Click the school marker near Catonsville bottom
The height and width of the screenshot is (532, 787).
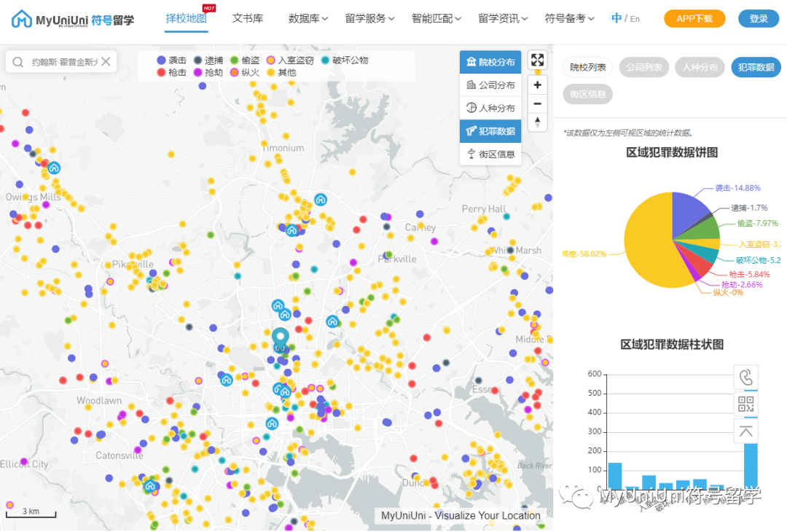(150, 485)
